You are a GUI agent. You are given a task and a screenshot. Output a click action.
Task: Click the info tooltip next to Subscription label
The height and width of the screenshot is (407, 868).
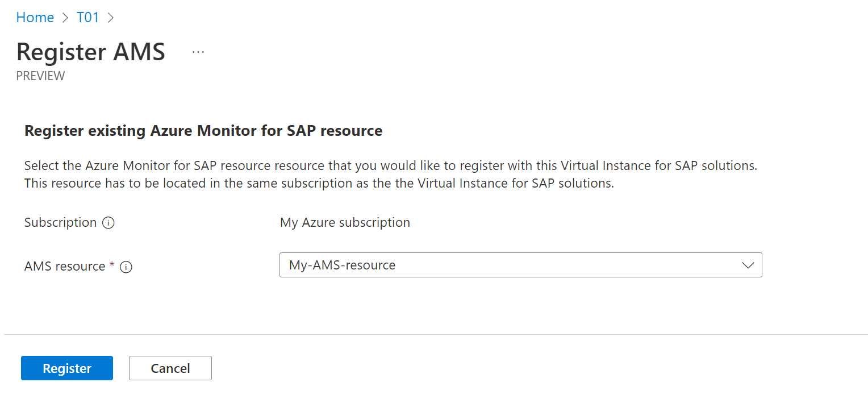tap(108, 223)
